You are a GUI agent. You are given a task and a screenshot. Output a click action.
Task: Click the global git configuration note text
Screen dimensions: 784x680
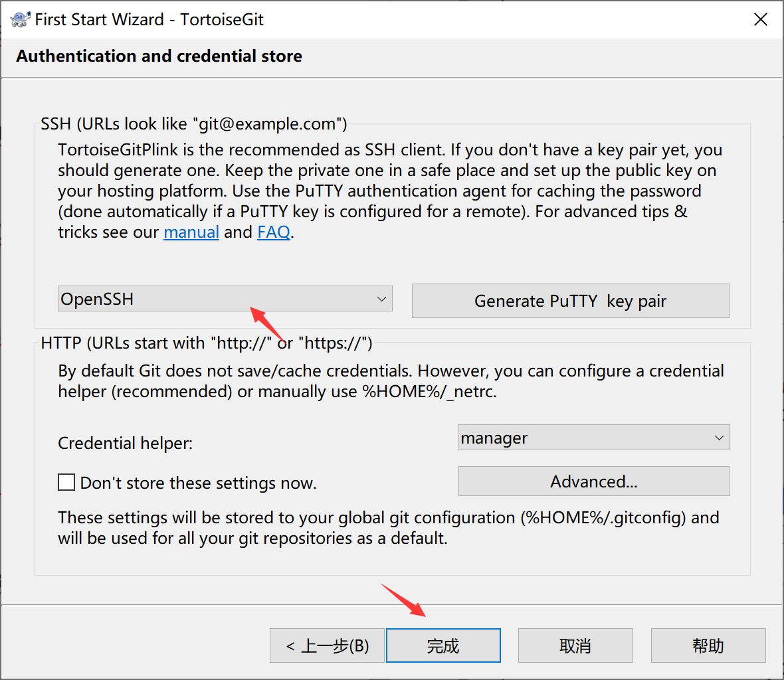point(389,528)
